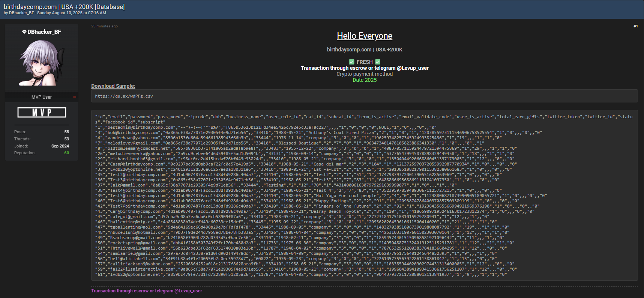
Task: Click the green "Date 2025" text
Action: pos(365,80)
